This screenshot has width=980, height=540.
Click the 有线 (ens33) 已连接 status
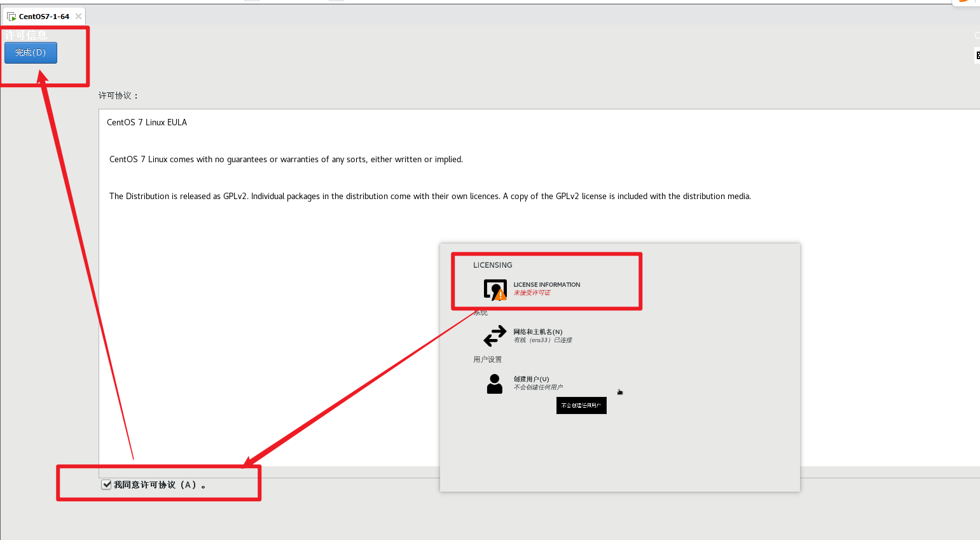point(542,340)
